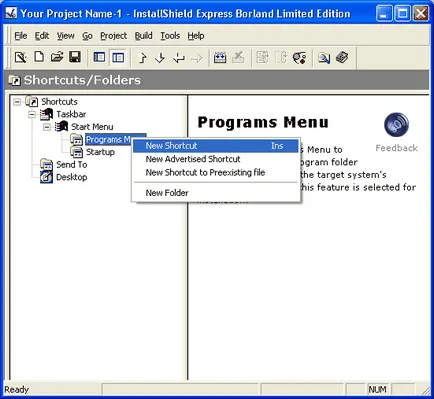Click the build release toolbar icon
Image resolution: width=434 pixels, height=399 pixels.
tap(220, 58)
